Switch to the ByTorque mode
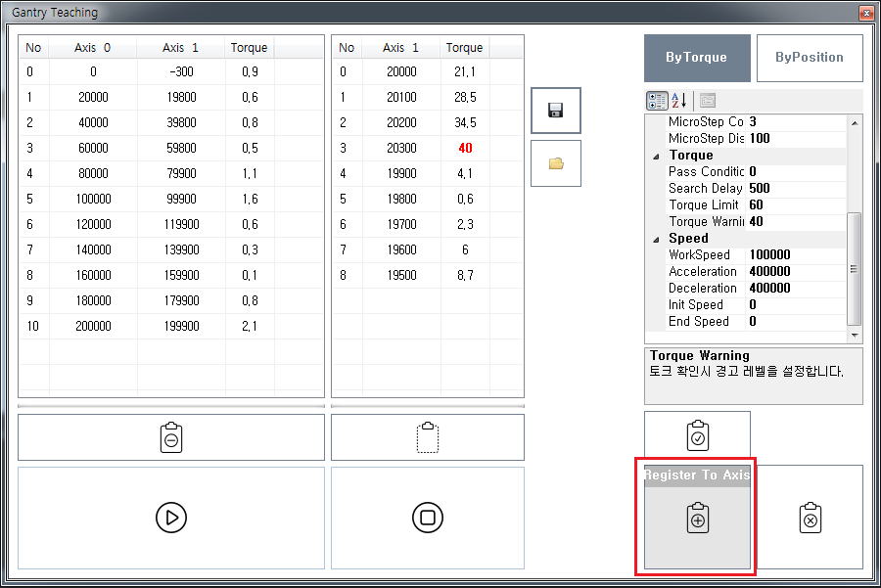 [696, 58]
